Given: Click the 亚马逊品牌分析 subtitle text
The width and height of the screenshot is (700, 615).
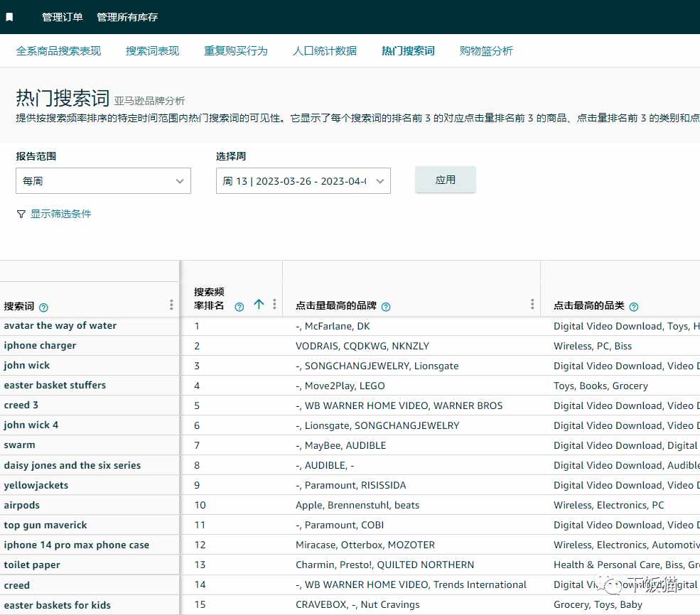Looking at the screenshot, I should [149, 101].
